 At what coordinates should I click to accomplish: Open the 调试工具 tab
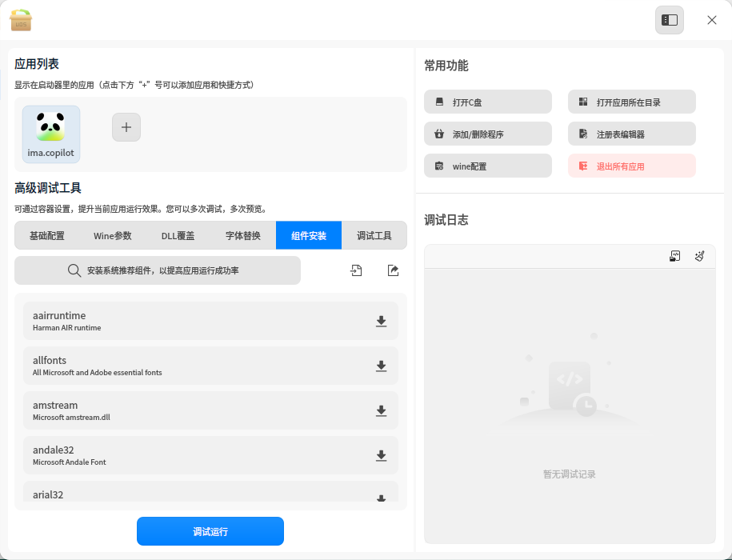click(374, 236)
